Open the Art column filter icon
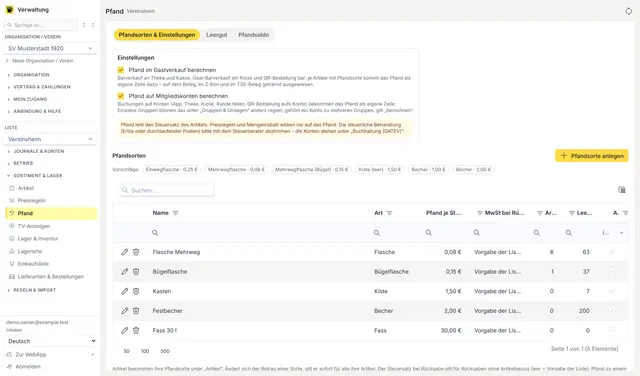The image size is (640, 376). coord(389,213)
